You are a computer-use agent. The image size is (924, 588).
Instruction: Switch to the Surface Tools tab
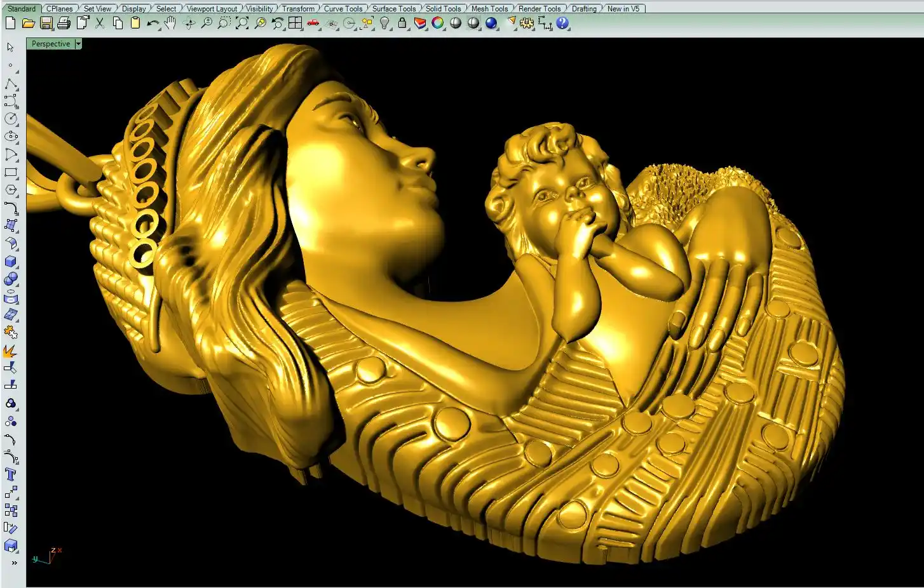coord(393,8)
